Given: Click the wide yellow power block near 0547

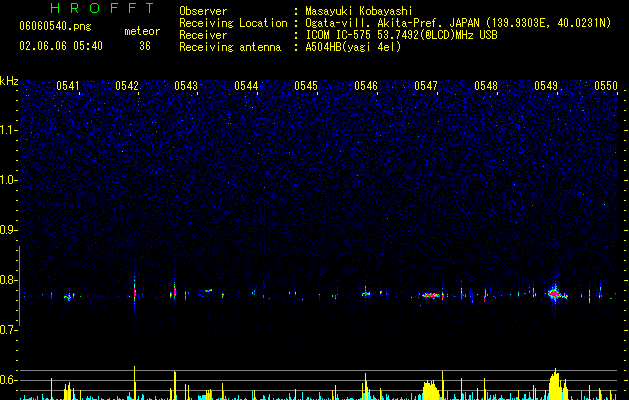Looking at the screenshot, I should (431, 390).
